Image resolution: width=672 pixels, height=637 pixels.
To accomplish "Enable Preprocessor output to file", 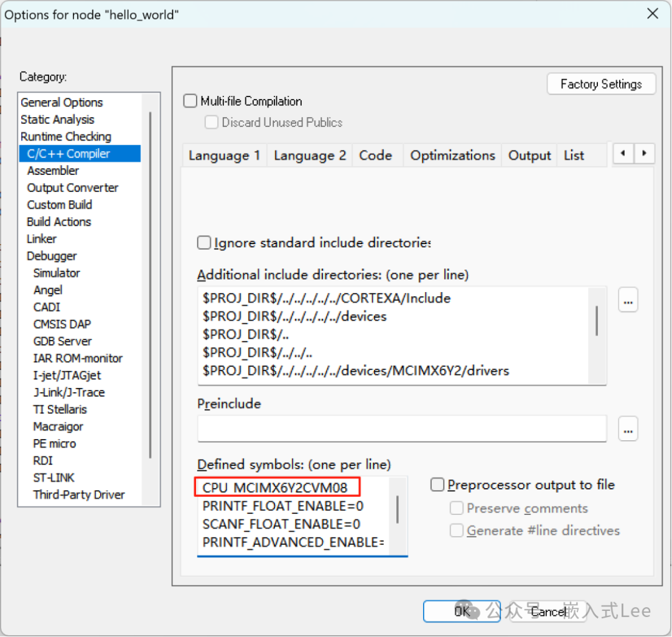I will pyautogui.click(x=437, y=485).
